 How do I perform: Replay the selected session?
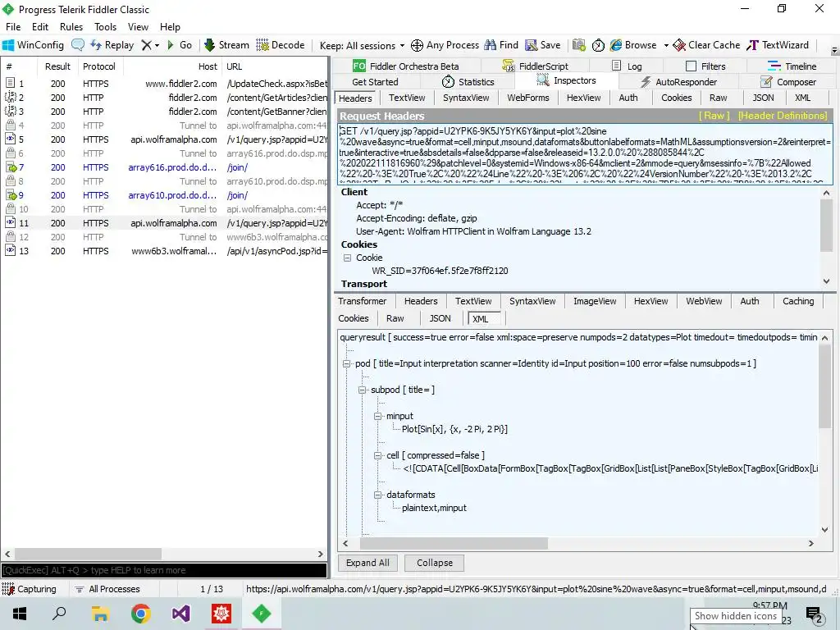point(112,45)
